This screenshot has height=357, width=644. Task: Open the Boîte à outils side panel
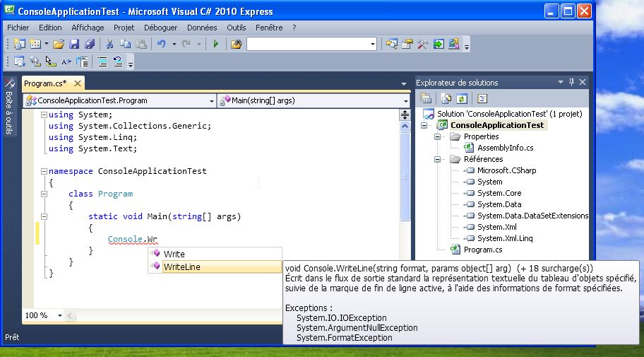point(9,106)
